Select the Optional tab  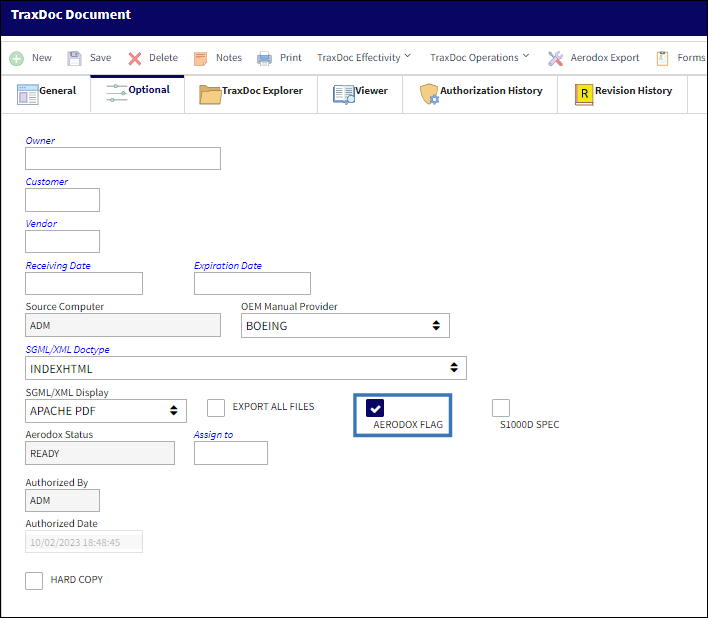(x=138, y=93)
